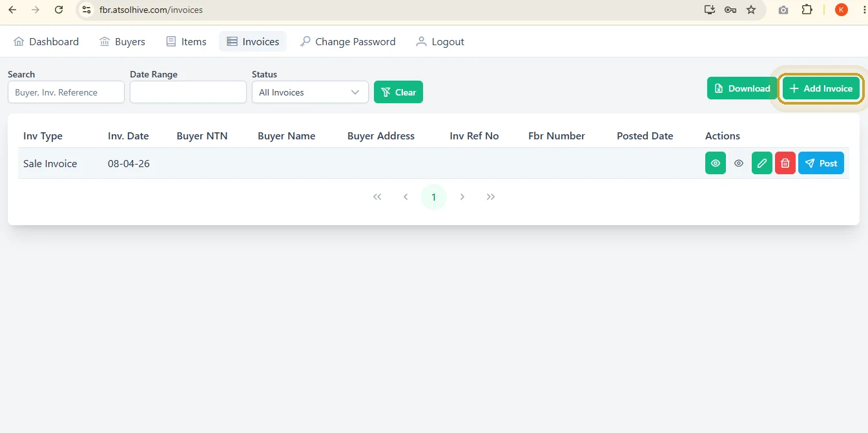Open Change Password menu item
Screen dimensions: 868x433
[x=348, y=41]
